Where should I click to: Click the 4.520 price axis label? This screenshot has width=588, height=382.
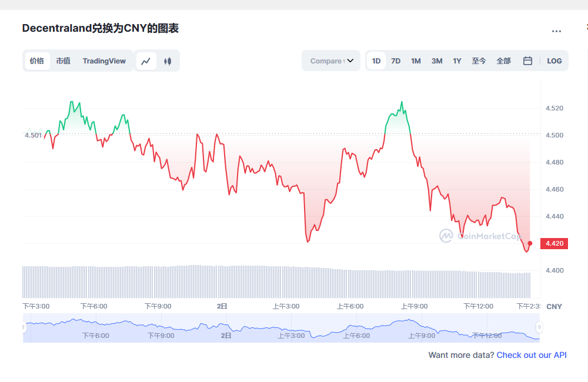point(554,108)
